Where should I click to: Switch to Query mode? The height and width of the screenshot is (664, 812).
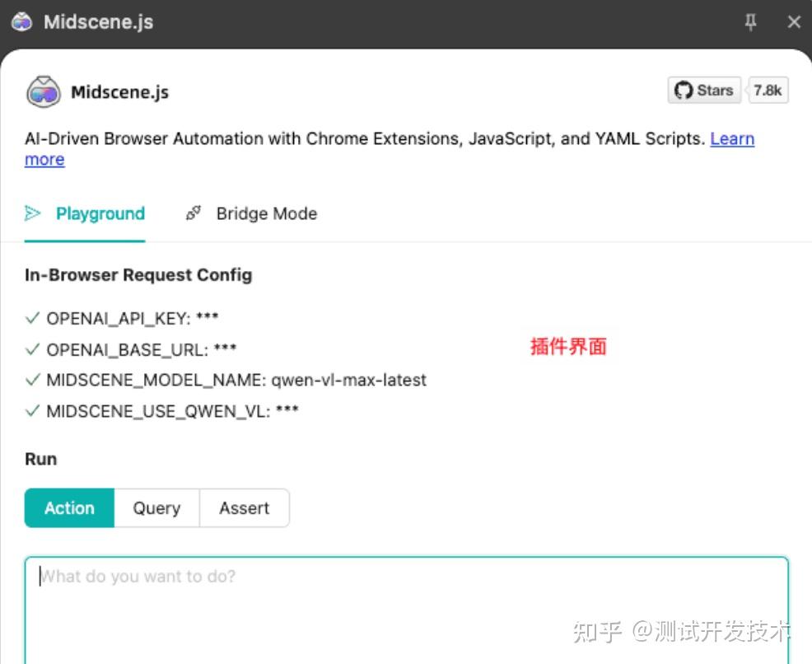[156, 508]
